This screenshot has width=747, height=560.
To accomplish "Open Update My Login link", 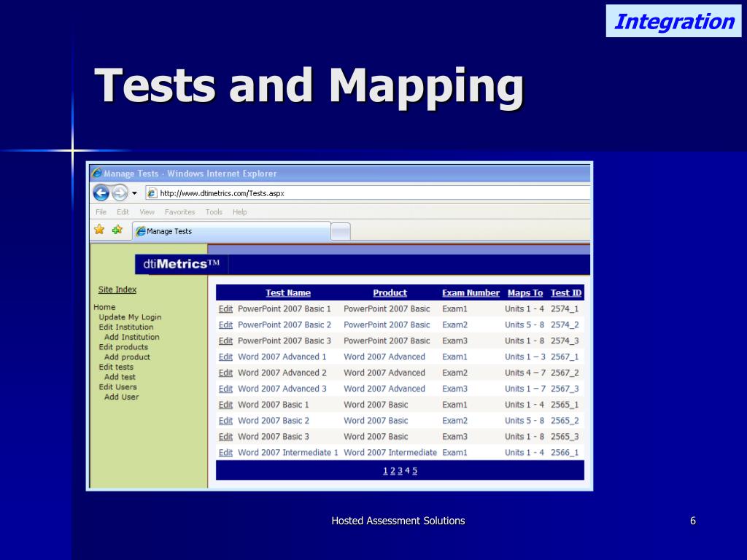I will (130, 317).
